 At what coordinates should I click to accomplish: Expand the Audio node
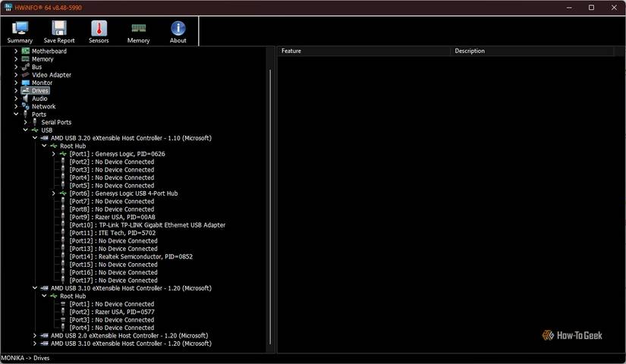(16, 99)
